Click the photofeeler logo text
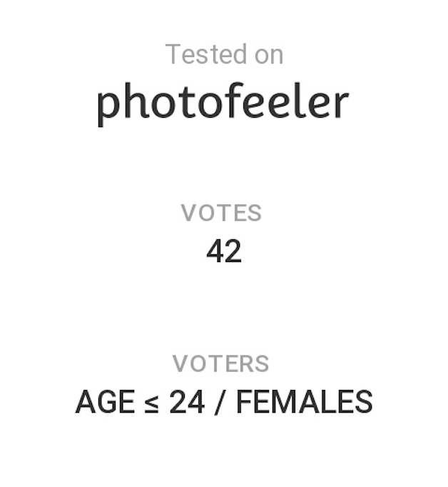 [223, 104]
